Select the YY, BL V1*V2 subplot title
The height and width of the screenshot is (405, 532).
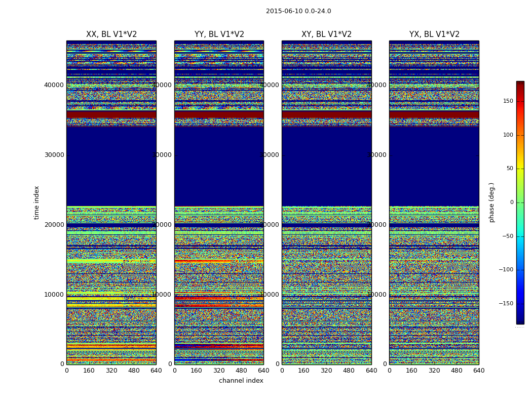point(219,34)
